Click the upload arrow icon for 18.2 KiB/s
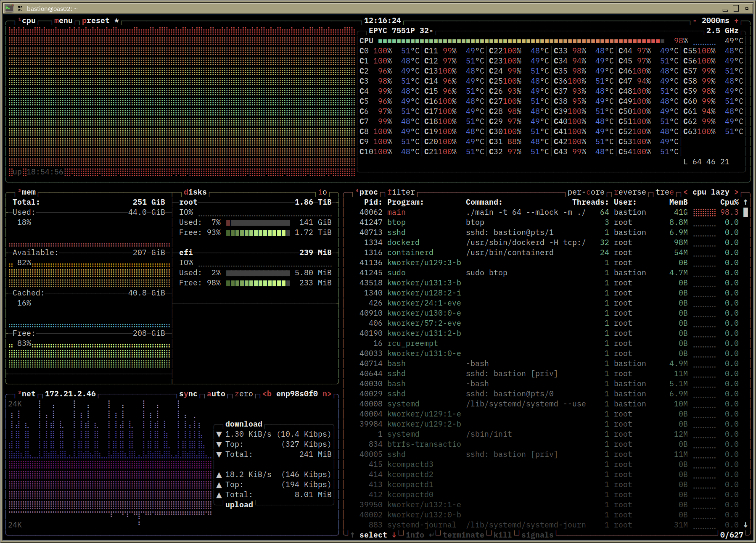This screenshot has height=543, width=756. coord(219,475)
